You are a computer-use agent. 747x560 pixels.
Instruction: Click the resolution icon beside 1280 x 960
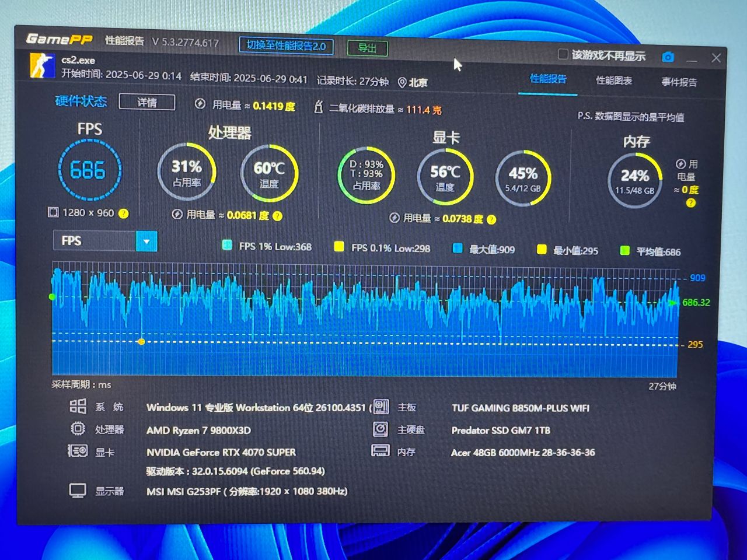pos(53,212)
